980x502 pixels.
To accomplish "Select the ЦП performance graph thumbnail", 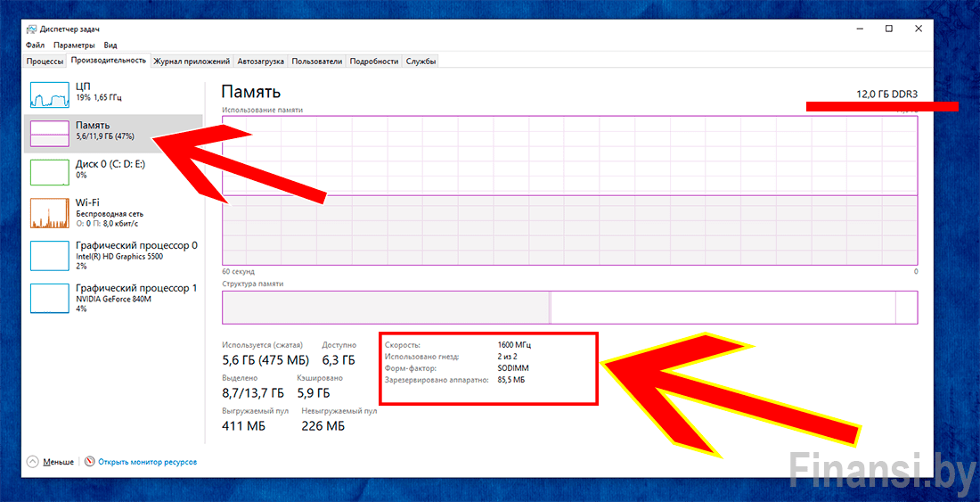I will pyautogui.click(x=49, y=95).
